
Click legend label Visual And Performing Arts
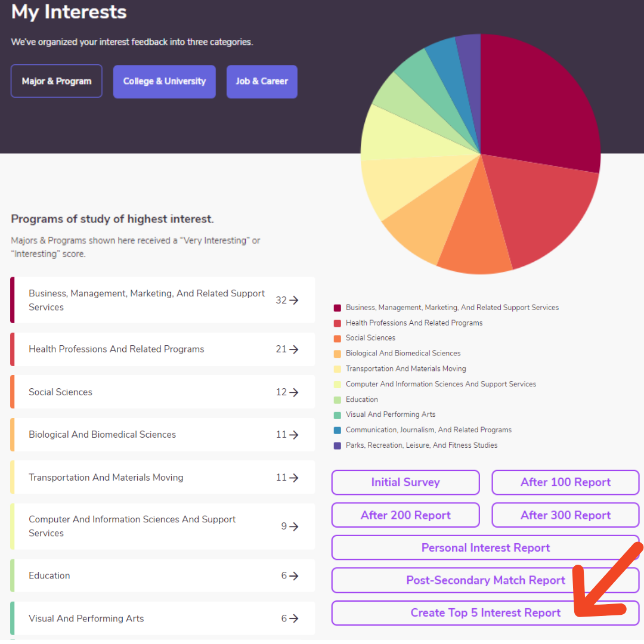[x=390, y=415]
